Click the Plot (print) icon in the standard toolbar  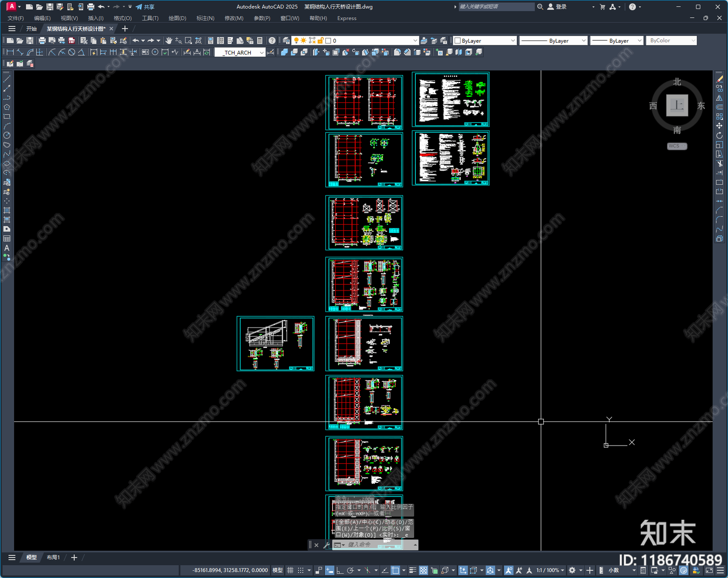pos(42,41)
